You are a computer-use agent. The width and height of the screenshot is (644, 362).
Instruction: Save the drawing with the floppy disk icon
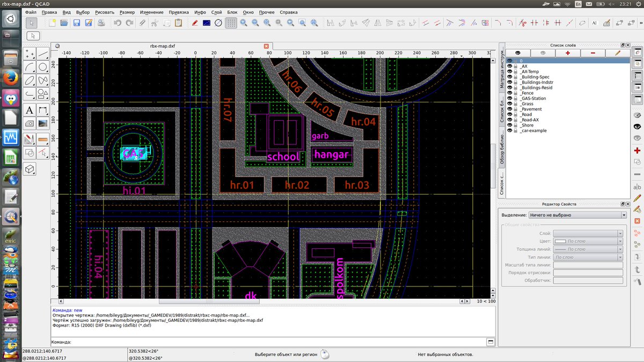pos(76,23)
